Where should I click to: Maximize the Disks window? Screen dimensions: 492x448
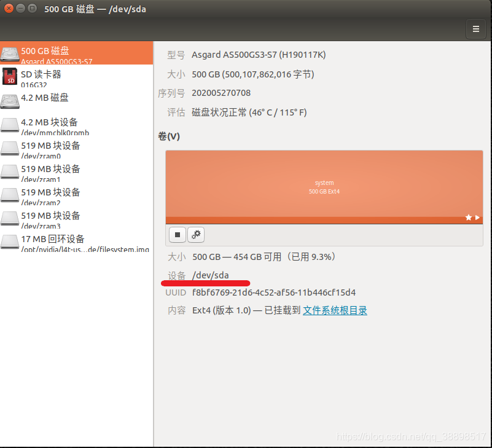click(32, 9)
